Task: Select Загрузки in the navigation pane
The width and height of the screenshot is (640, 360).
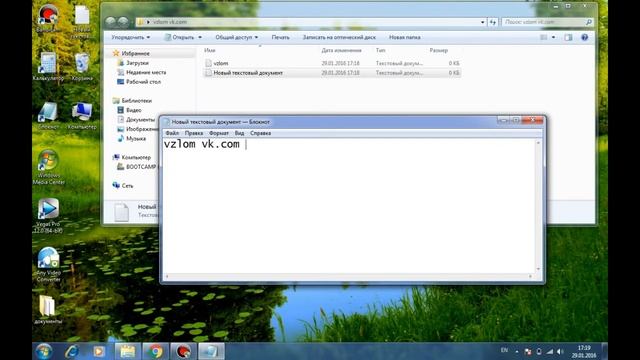Action: click(x=137, y=63)
